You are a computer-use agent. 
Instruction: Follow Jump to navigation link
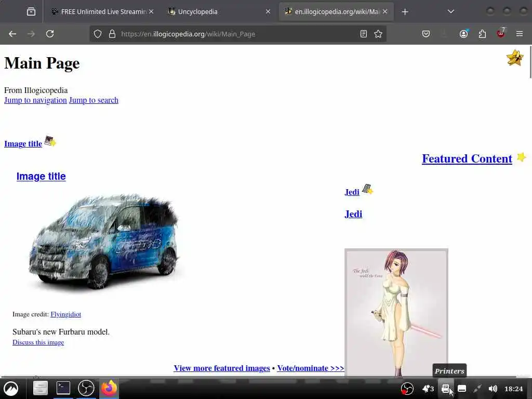(x=35, y=100)
